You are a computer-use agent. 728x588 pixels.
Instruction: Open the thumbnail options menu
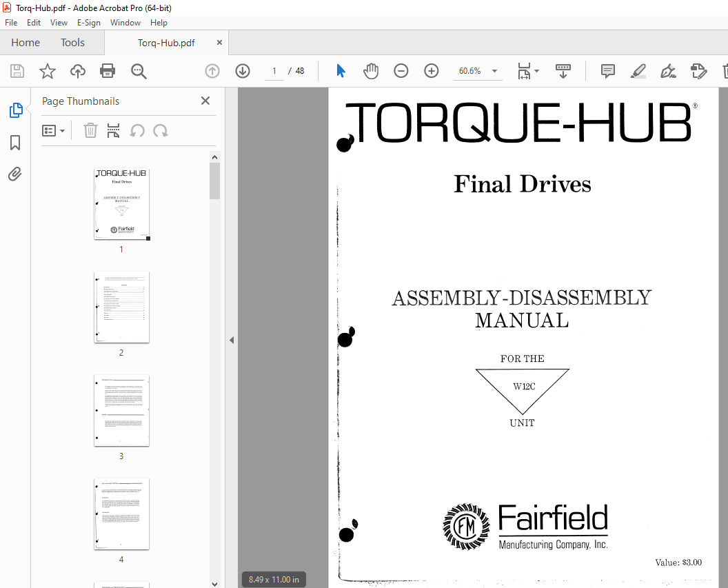[54, 130]
